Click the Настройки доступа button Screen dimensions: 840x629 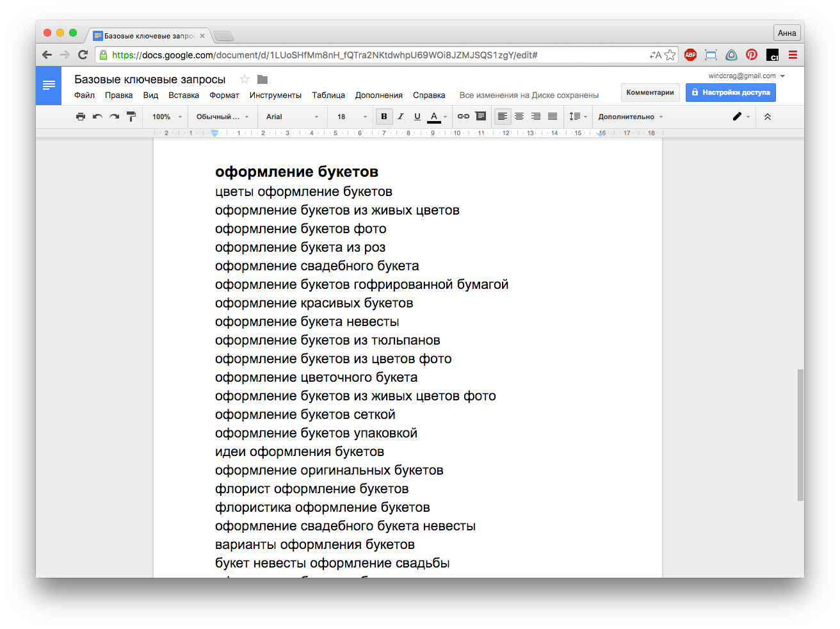point(731,93)
